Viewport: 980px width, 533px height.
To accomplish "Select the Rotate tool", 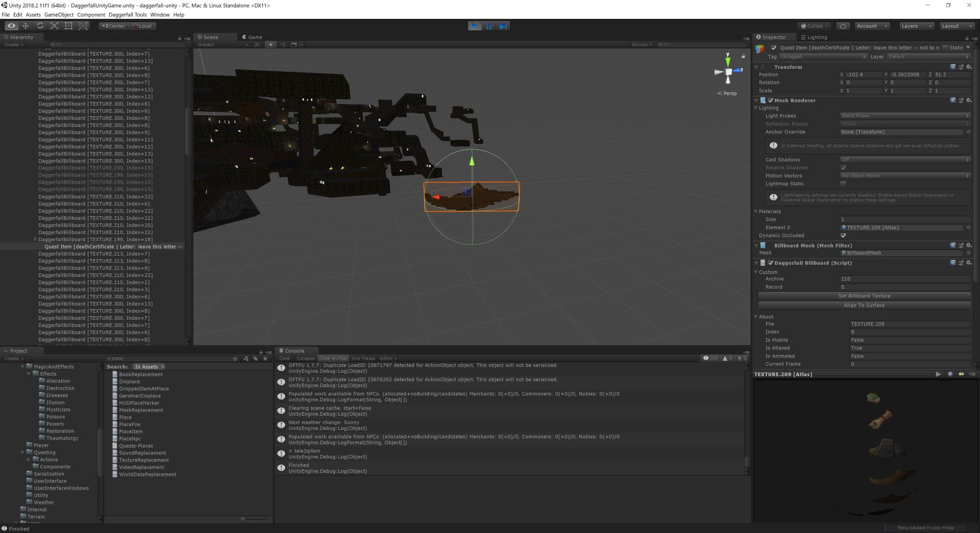I will coord(40,26).
